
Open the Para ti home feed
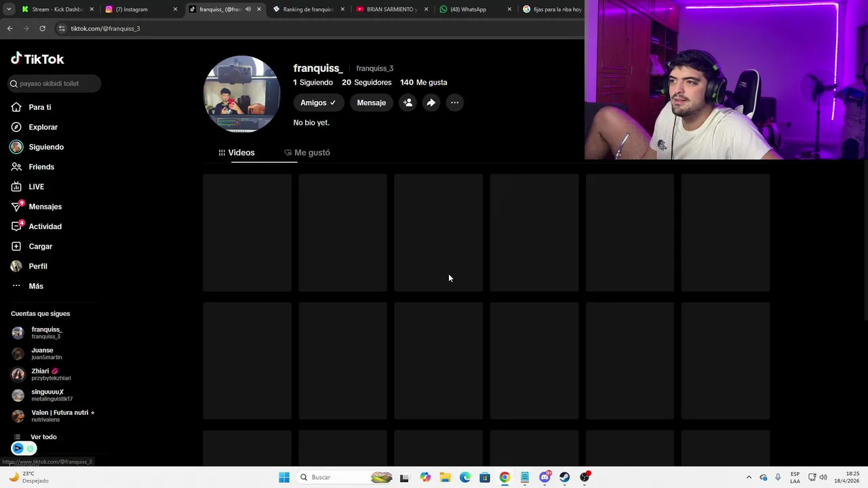[x=31, y=107]
